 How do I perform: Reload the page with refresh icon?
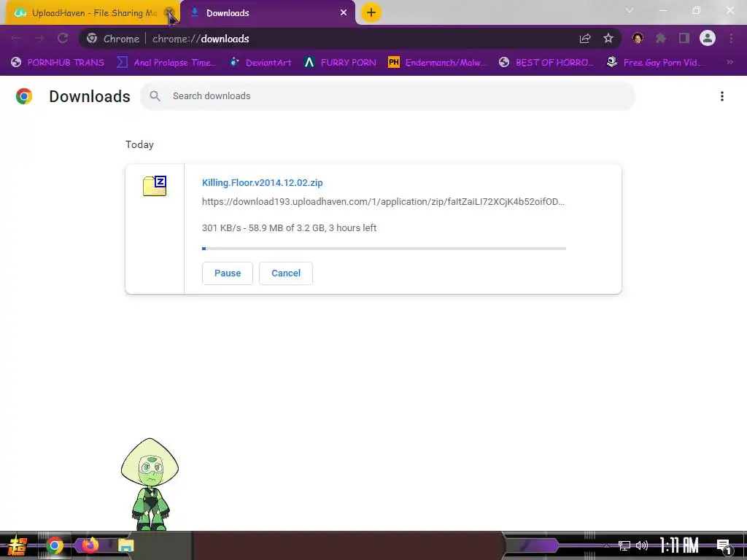click(x=63, y=39)
